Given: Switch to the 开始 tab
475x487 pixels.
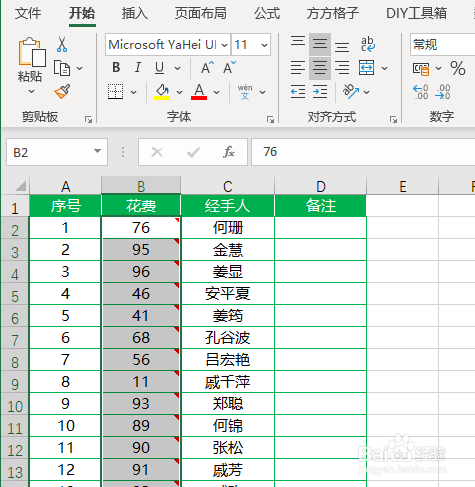Looking at the screenshot, I should point(82,13).
